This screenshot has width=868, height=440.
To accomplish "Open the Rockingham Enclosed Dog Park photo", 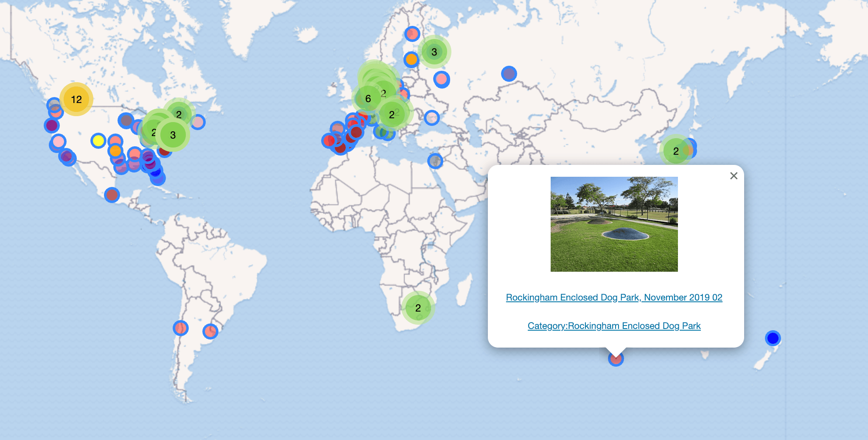I will [614, 224].
